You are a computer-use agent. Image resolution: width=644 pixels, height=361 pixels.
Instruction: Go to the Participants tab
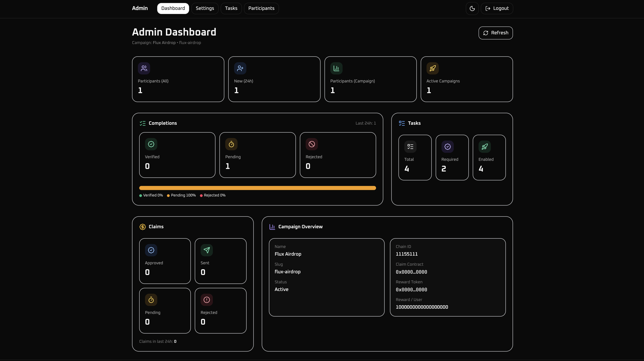click(261, 8)
